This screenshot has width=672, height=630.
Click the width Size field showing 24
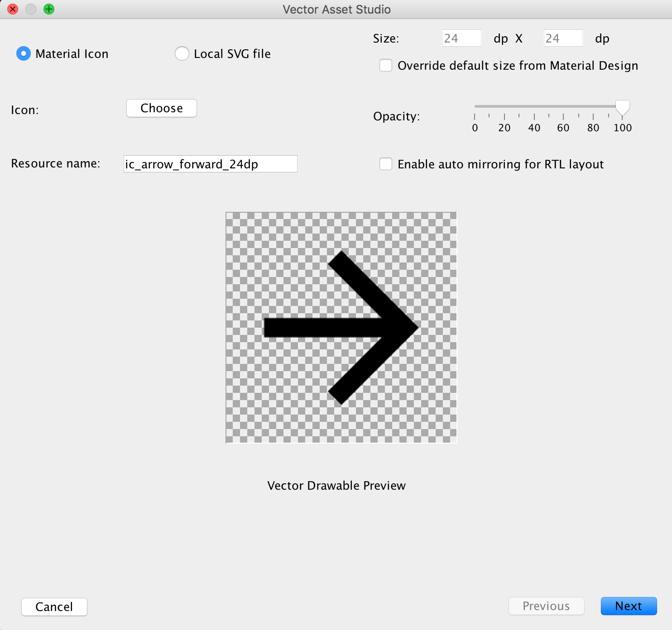461,38
